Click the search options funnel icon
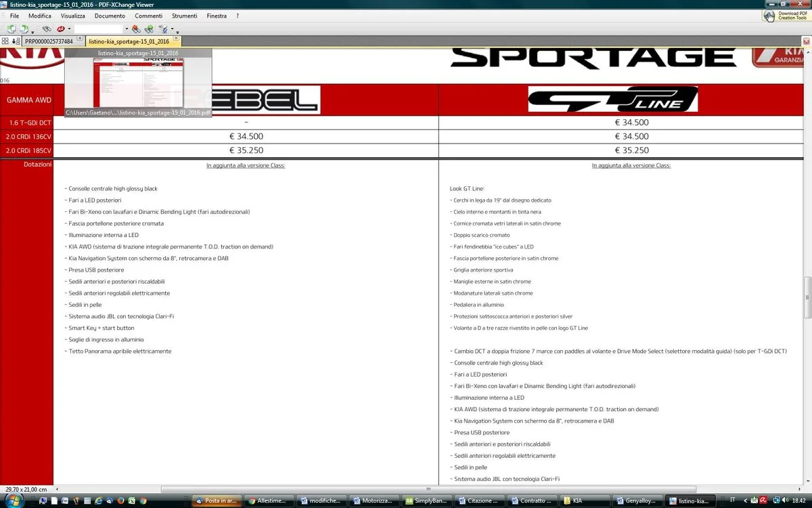The width and height of the screenshot is (812, 508). click(163, 29)
